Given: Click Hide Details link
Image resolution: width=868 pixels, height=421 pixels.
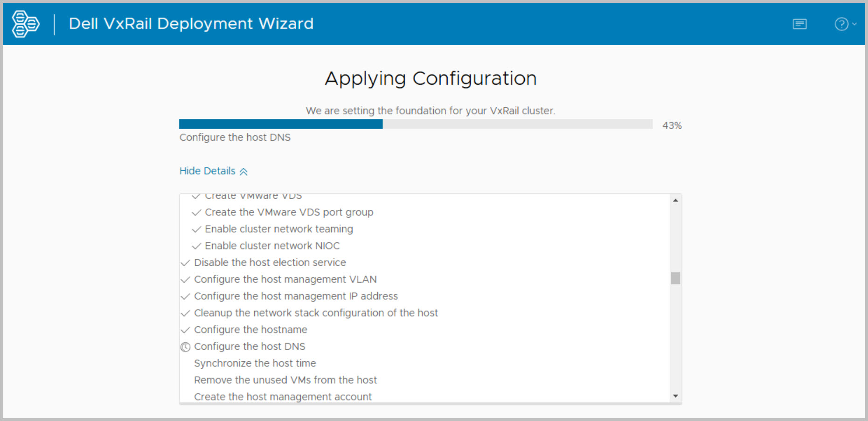Looking at the screenshot, I should [x=208, y=171].
